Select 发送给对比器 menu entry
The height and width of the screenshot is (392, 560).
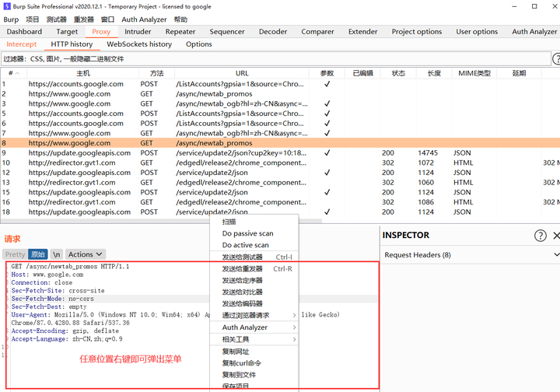click(254, 292)
